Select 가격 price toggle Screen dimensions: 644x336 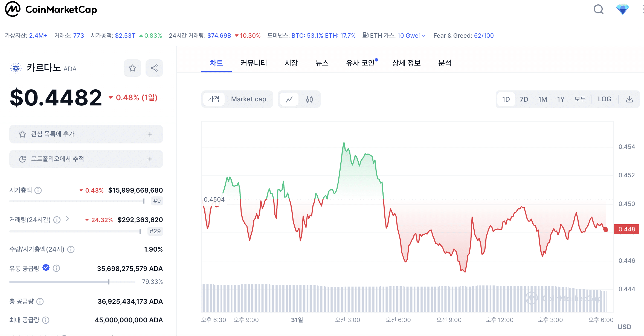[214, 99]
